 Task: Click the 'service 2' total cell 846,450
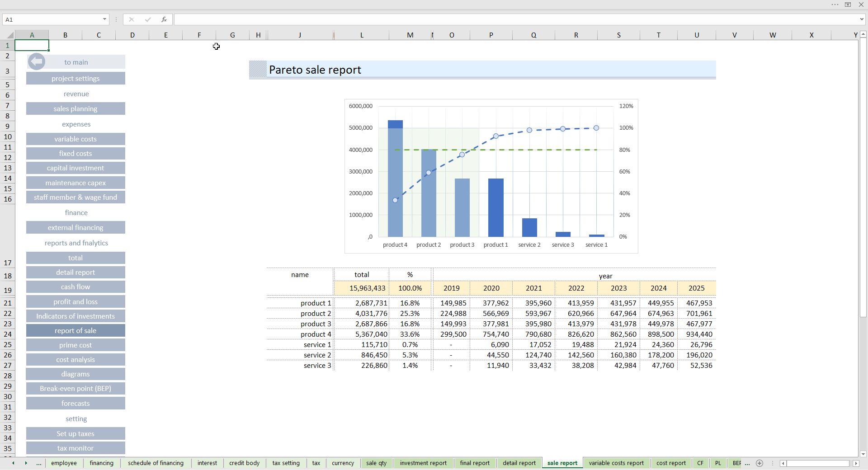coord(362,355)
